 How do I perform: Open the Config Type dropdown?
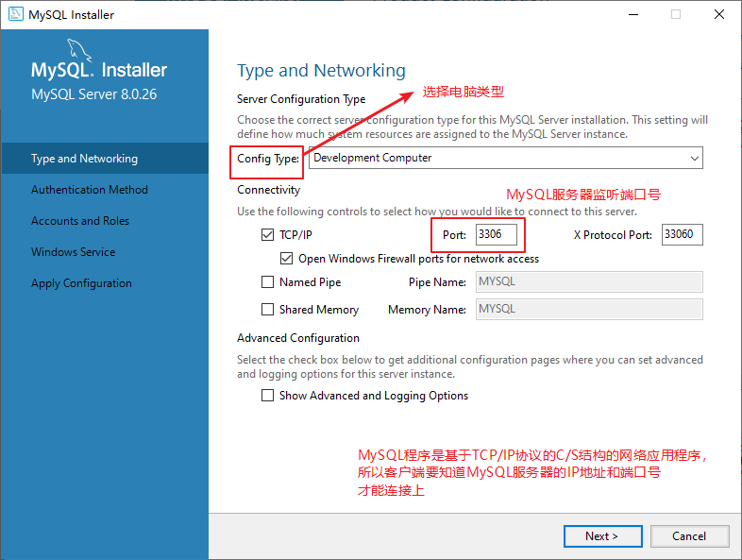tap(505, 158)
